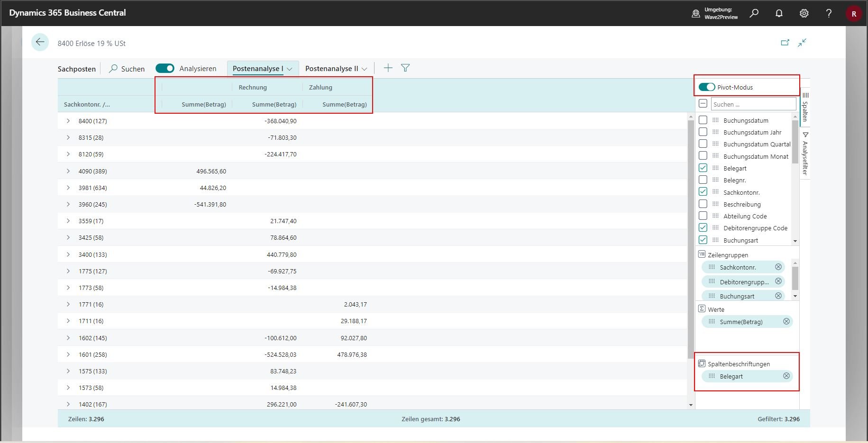Click drag handle icon of Buchungsdatum field
Image resolution: width=868 pixels, height=443 pixels.
[715, 120]
